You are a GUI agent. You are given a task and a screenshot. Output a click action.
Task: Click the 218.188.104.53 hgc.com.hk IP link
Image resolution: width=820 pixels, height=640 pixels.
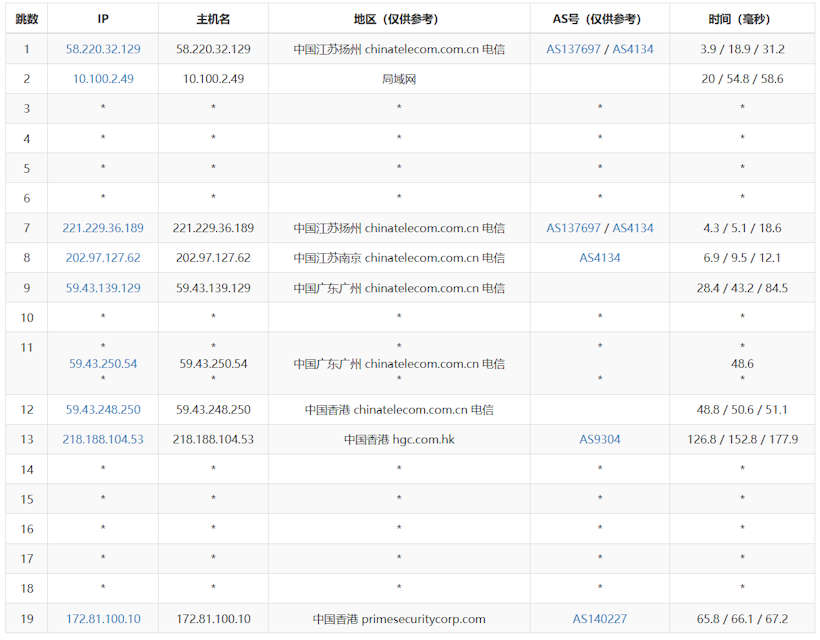(101, 439)
